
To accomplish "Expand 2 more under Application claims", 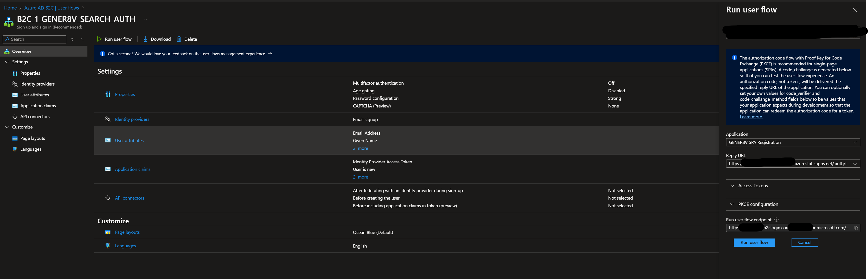I will 360,177.
